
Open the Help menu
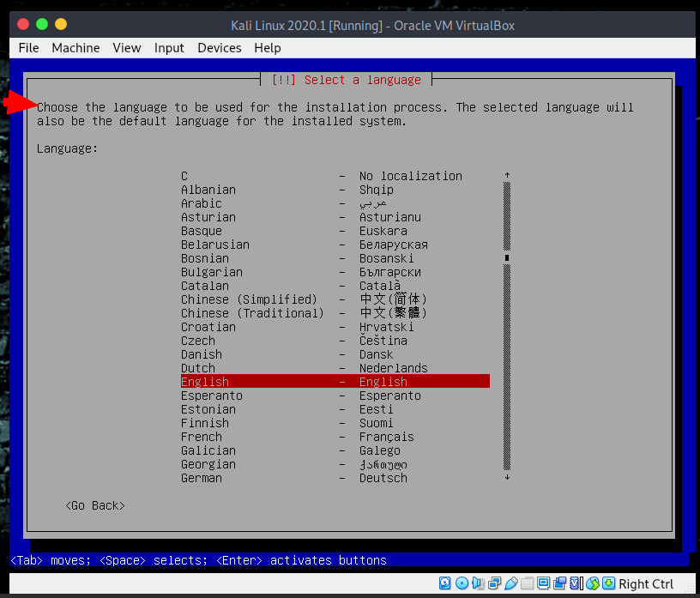coord(268,48)
